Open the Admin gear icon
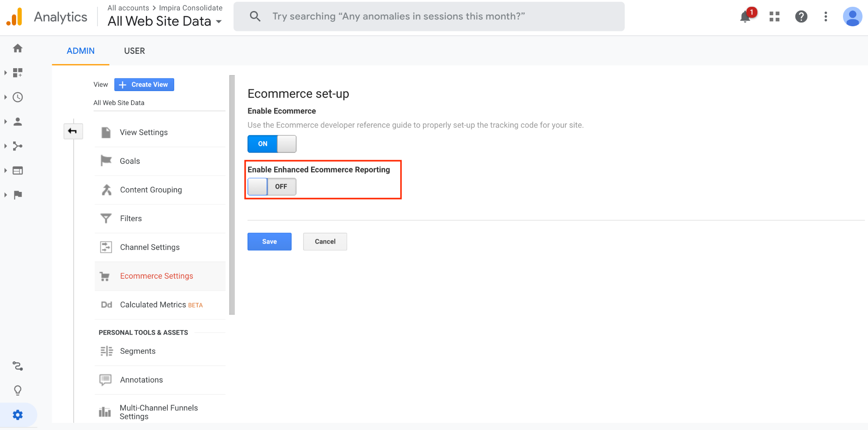This screenshot has height=430, width=868. pyautogui.click(x=18, y=415)
